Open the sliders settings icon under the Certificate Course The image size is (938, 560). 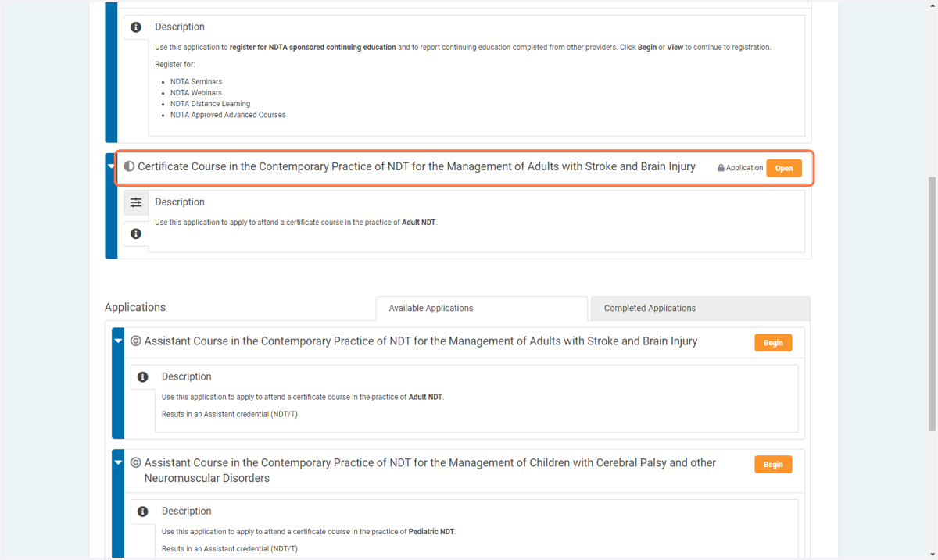click(x=136, y=202)
